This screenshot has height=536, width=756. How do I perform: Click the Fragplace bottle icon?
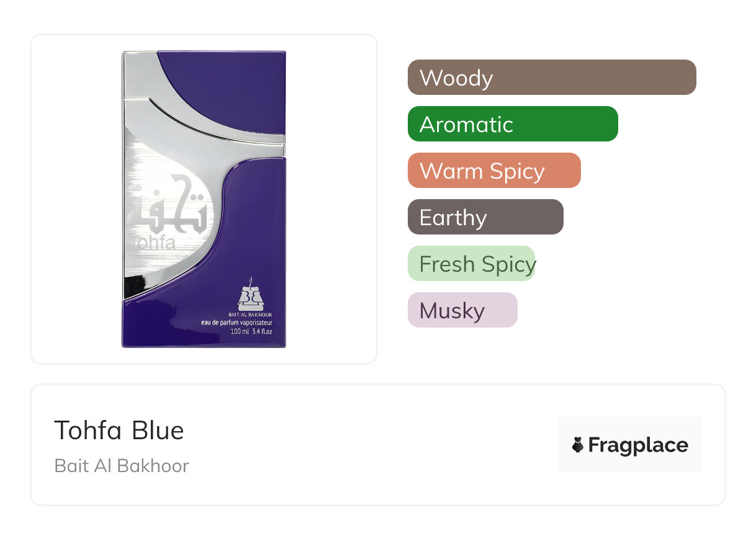click(x=578, y=445)
